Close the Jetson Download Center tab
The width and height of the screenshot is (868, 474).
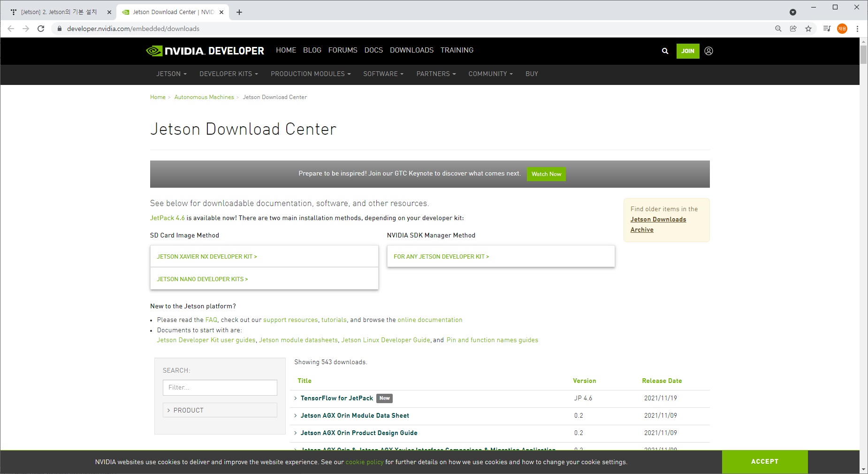pyautogui.click(x=221, y=12)
